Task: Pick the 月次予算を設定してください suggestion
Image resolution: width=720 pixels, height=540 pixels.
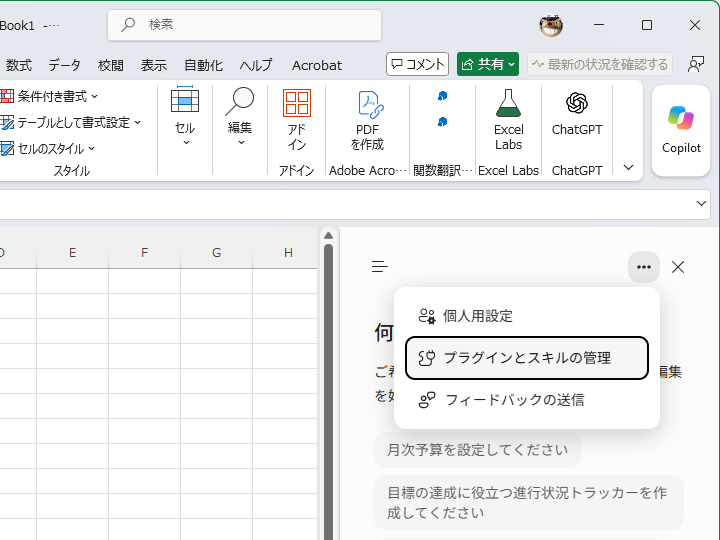Action: coord(478,450)
